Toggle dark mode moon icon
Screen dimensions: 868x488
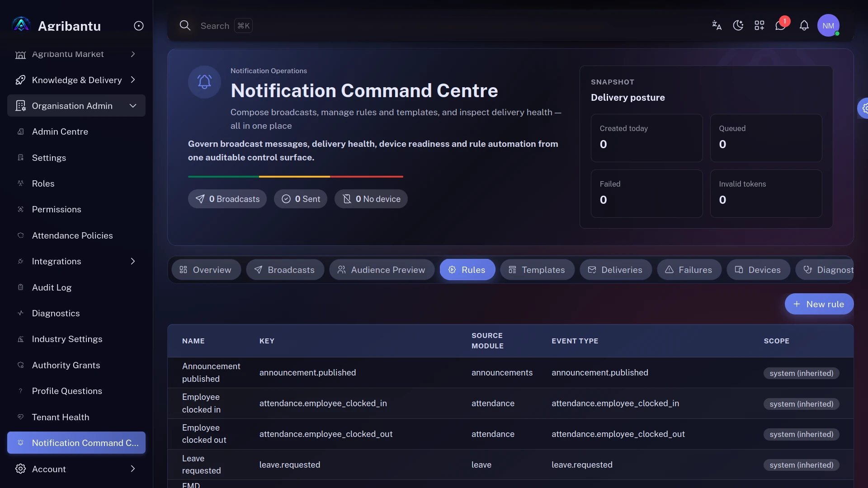pyautogui.click(x=738, y=25)
